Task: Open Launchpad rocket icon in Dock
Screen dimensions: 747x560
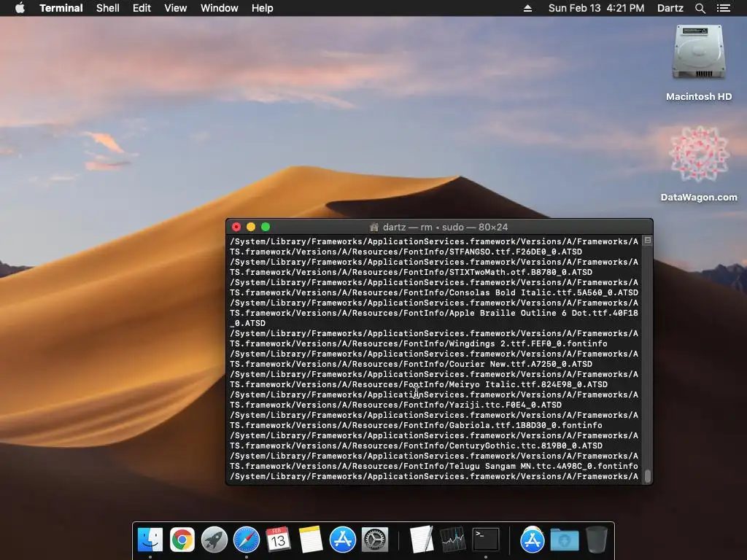Action: (x=214, y=540)
